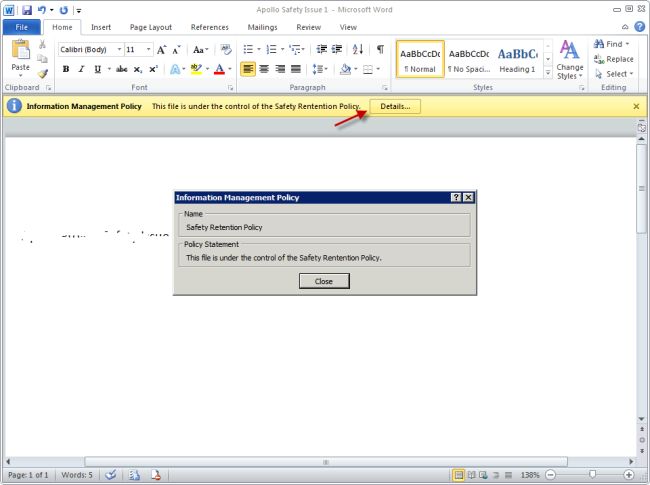Viewport: 650px width, 485px height.
Task: Click the Clear Formatting icon
Action: pyautogui.click(x=226, y=50)
